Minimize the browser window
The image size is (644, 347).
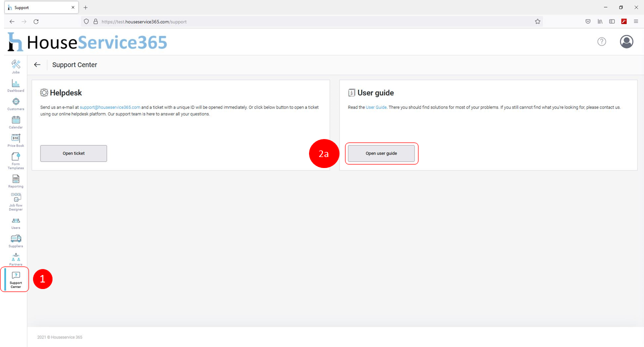pos(605,7)
